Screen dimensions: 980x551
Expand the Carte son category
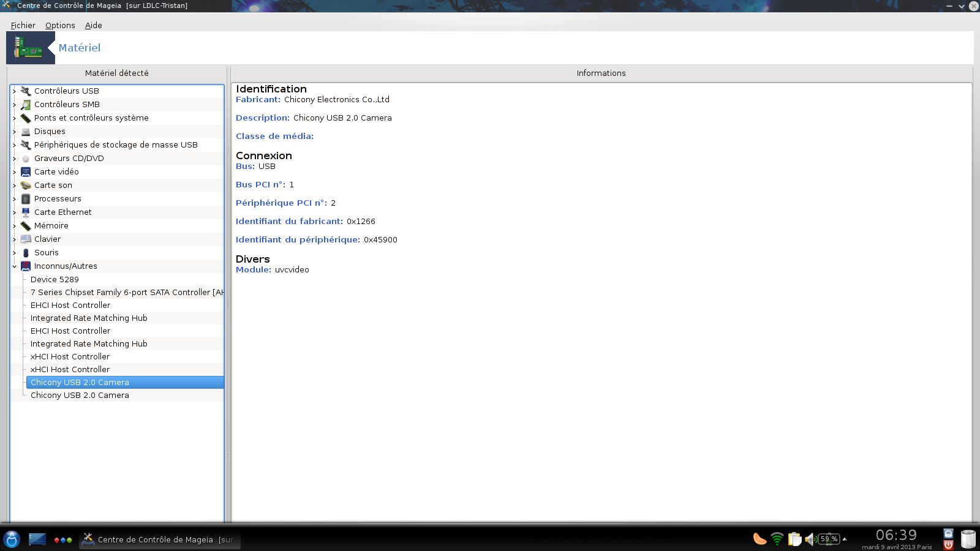14,186
